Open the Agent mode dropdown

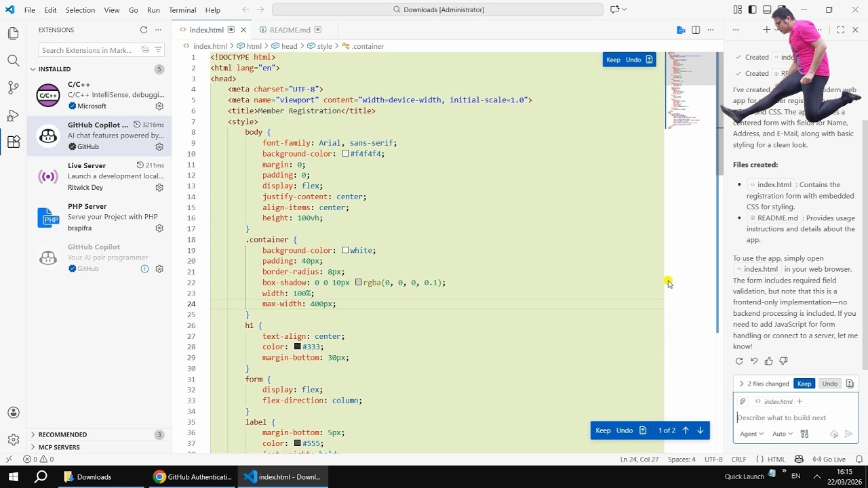tap(752, 434)
